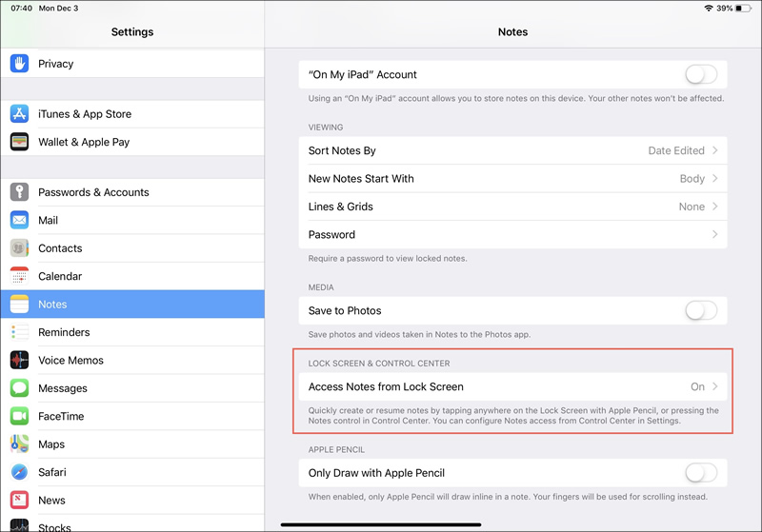The height and width of the screenshot is (532, 762).
Task: Tap the Passwords & Accounts key icon
Action: click(x=20, y=192)
